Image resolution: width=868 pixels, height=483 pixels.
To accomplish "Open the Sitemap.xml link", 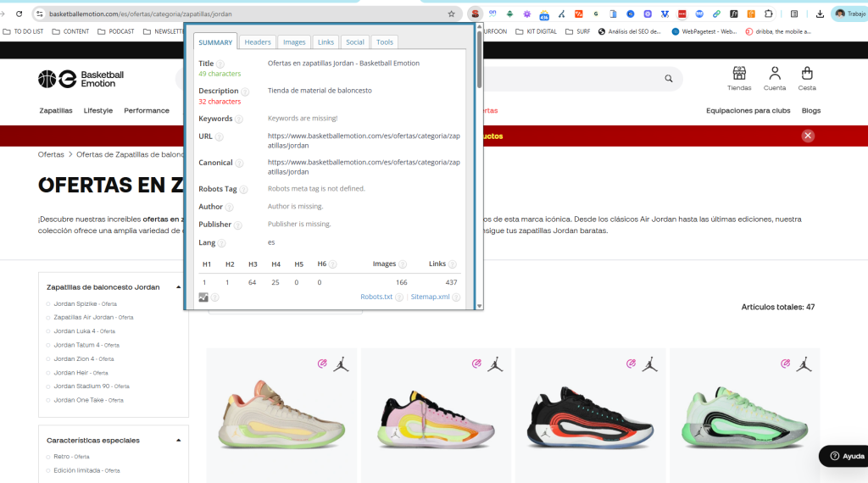I will pyautogui.click(x=430, y=297).
